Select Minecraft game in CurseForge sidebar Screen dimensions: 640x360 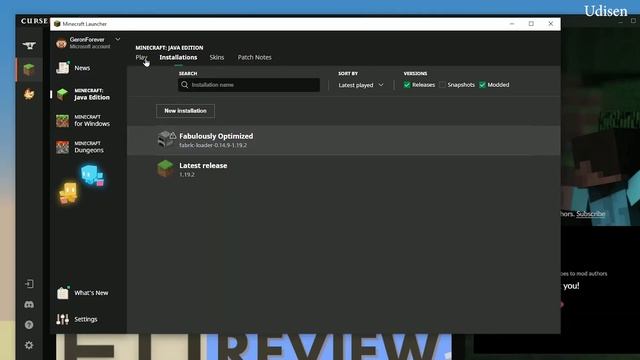pyautogui.click(x=29, y=70)
